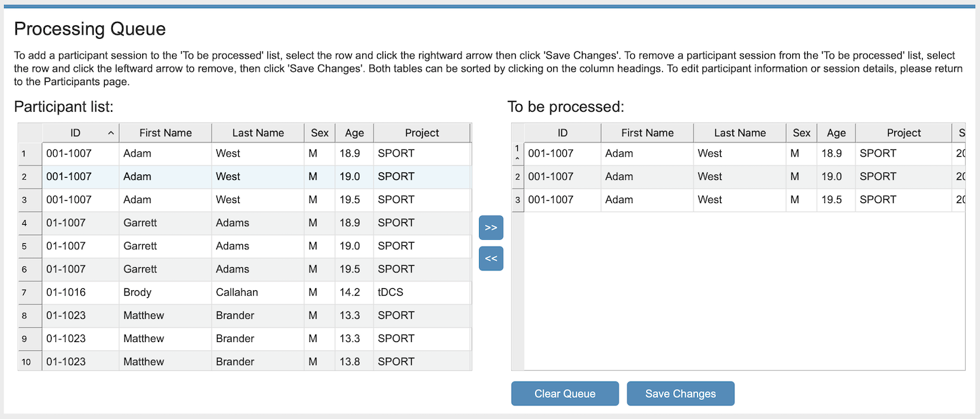Sort To be processed table by ID
980x419 pixels.
pyautogui.click(x=562, y=133)
